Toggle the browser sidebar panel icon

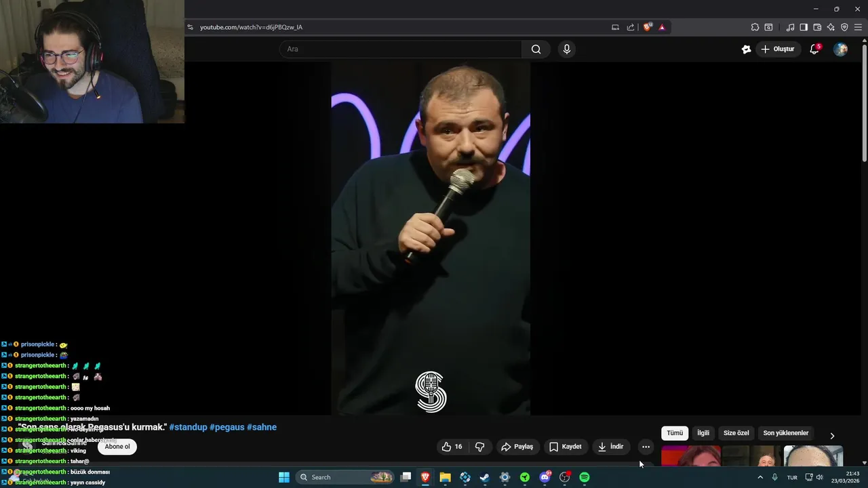click(x=804, y=27)
